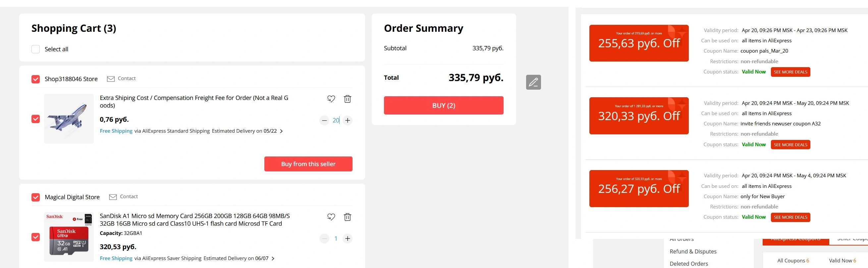Viewport: 868px width, 268px height.
Task: Expand SanDisk Saver Shipping options chevron
Action: pos(273,259)
